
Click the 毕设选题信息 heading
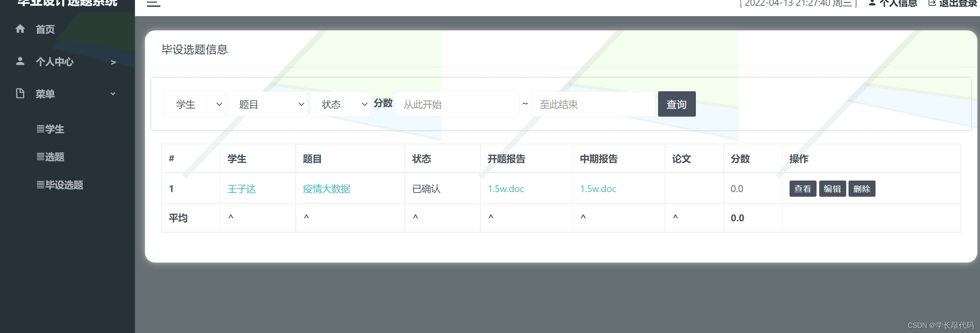click(195, 49)
